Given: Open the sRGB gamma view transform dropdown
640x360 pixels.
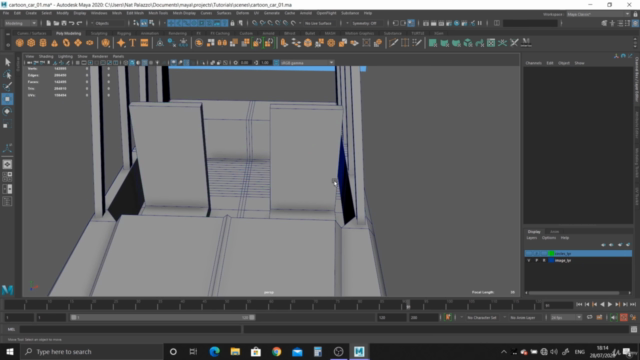Looking at the screenshot, I should [x=307, y=62].
